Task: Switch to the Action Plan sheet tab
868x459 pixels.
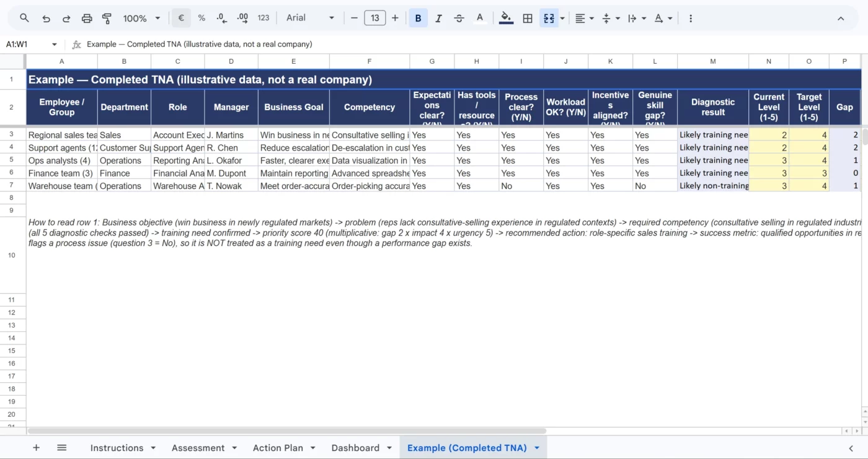Action: click(278, 448)
